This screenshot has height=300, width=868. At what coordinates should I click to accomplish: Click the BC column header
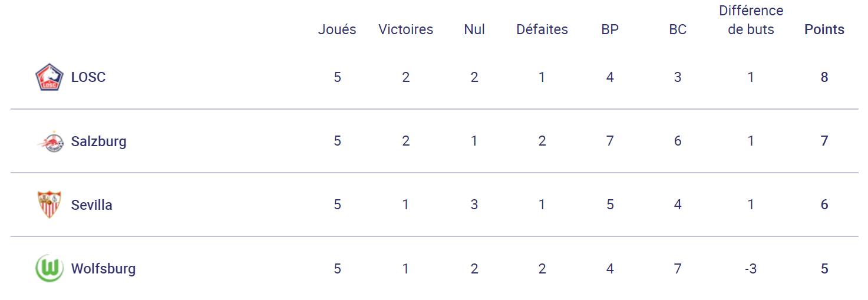point(678,29)
